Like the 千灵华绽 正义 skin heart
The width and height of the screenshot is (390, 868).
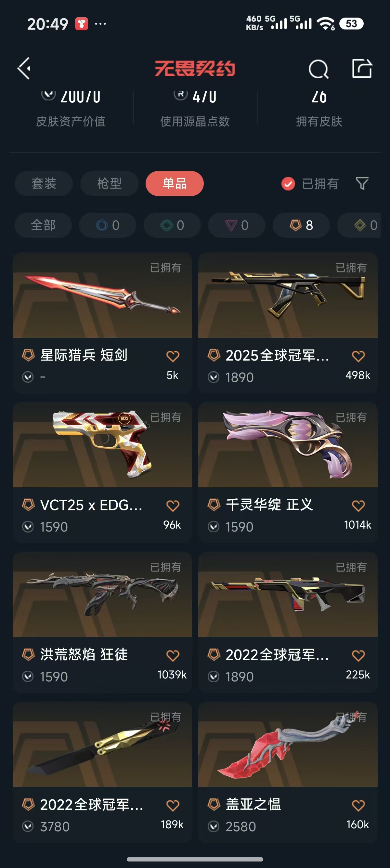coord(358,506)
